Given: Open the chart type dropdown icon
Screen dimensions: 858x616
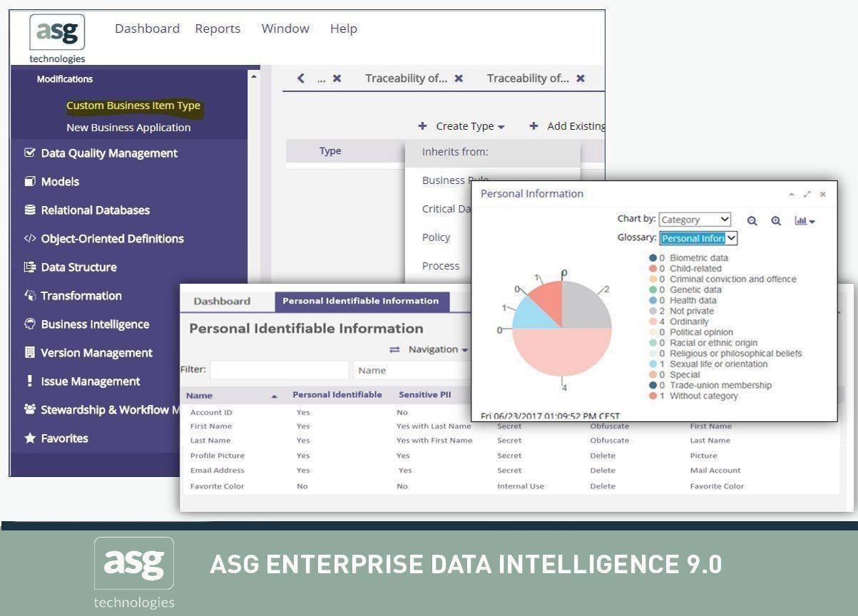Looking at the screenshot, I should 805,221.
